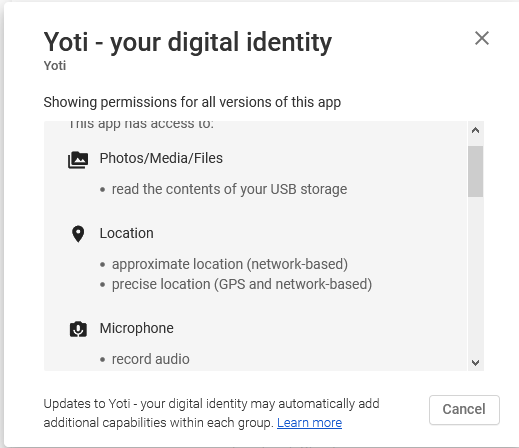The image size is (519, 448).
Task: Click the permissions list scrollbar thumb
Action: click(x=475, y=171)
